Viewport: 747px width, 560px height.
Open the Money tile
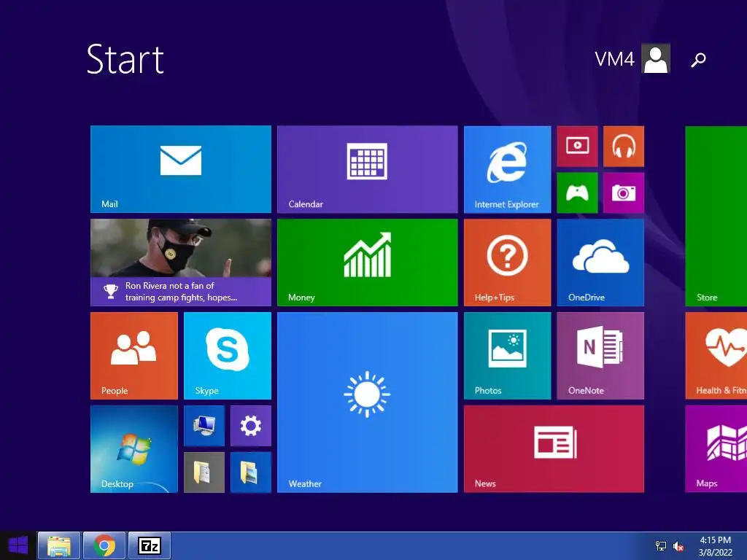(x=368, y=262)
